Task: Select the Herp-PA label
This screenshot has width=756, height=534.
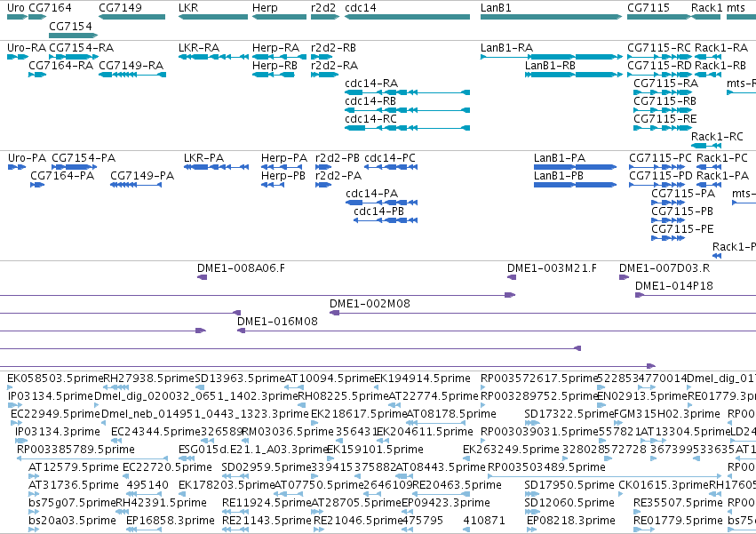Action: point(284,158)
